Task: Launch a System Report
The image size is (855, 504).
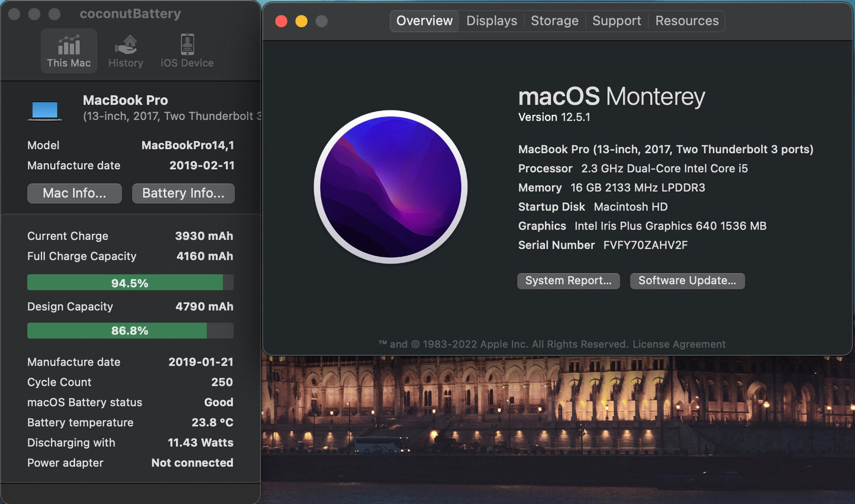Action: point(568,280)
